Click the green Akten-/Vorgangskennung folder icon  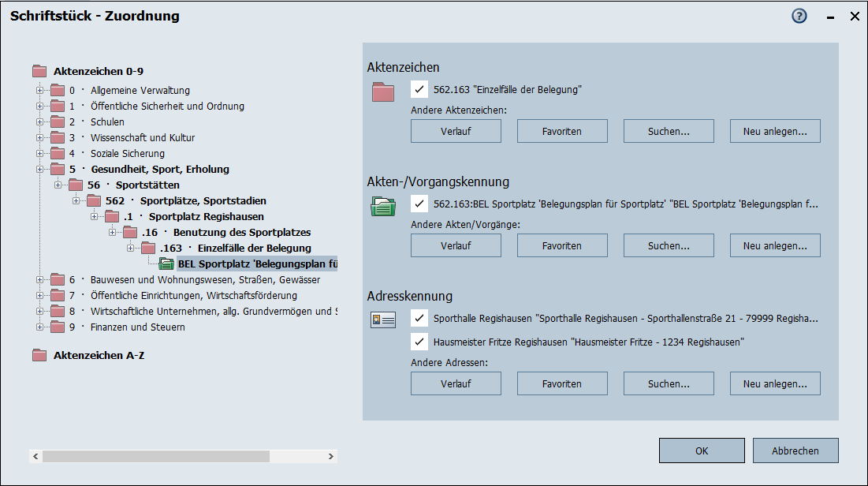(383, 207)
